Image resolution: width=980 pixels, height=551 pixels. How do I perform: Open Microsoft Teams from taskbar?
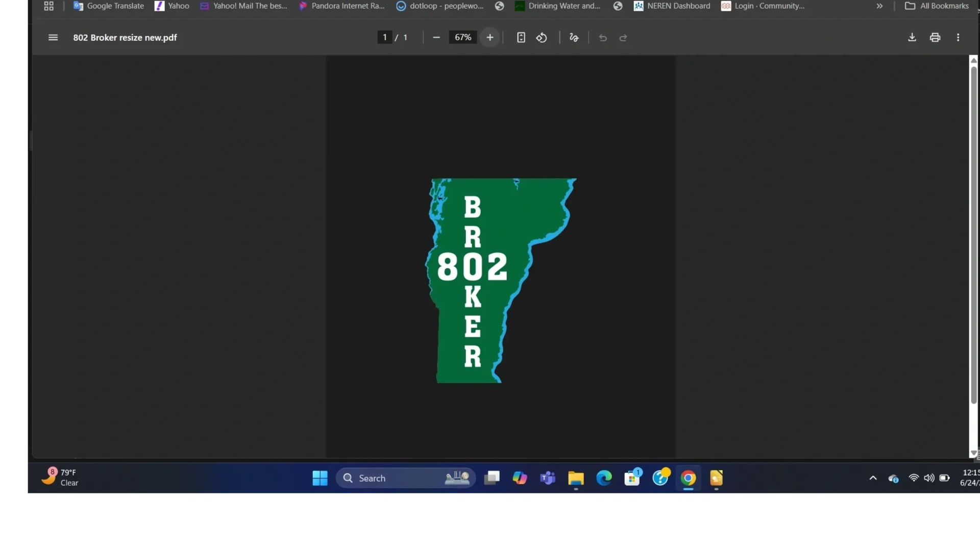(548, 478)
